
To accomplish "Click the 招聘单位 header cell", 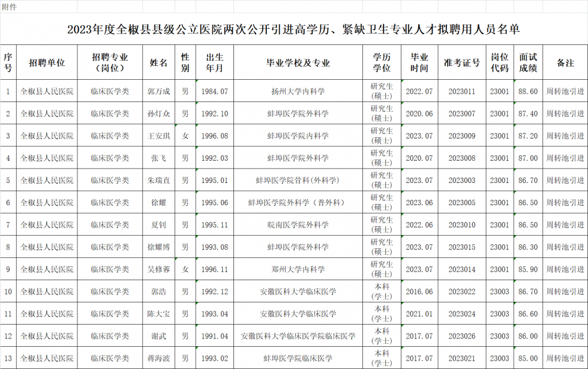I will coord(47,62).
